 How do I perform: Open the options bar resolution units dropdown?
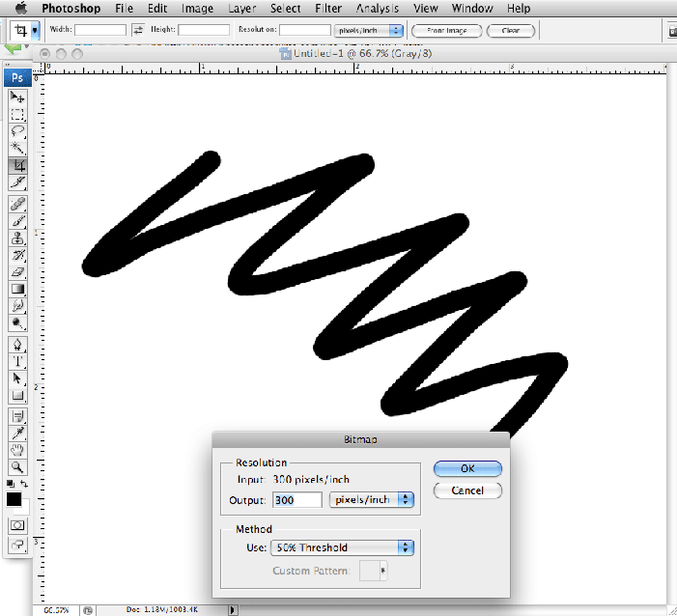(368, 31)
